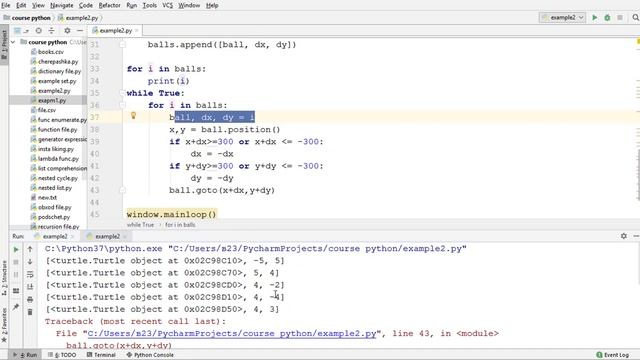Start debugging with the bug icon
Viewport: 640px width, 360px height.
tap(607, 18)
